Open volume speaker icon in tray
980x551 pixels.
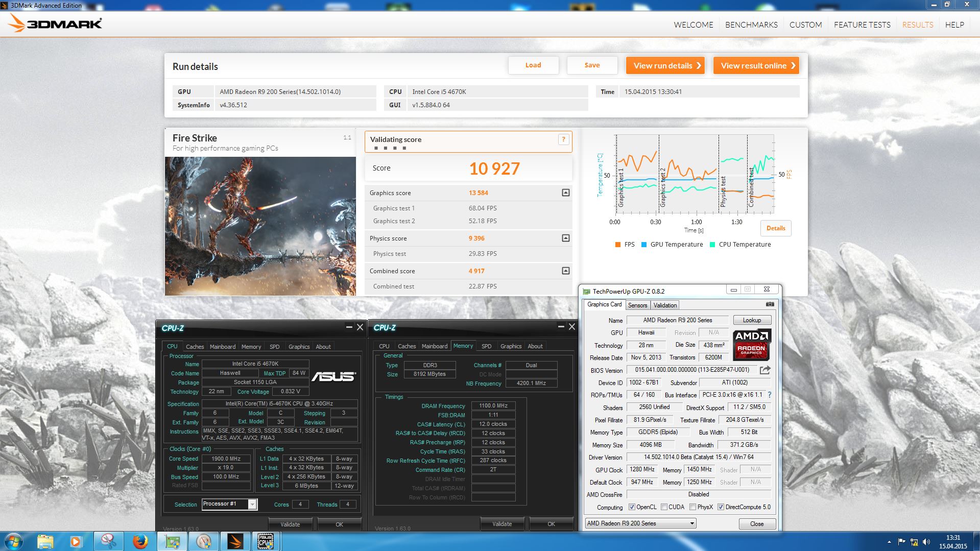click(926, 542)
